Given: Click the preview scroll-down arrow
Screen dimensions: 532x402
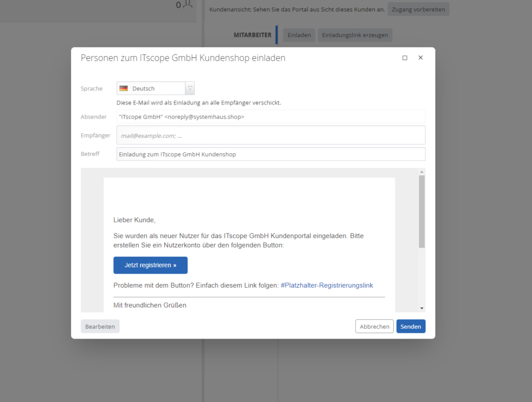Looking at the screenshot, I should pos(422,308).
